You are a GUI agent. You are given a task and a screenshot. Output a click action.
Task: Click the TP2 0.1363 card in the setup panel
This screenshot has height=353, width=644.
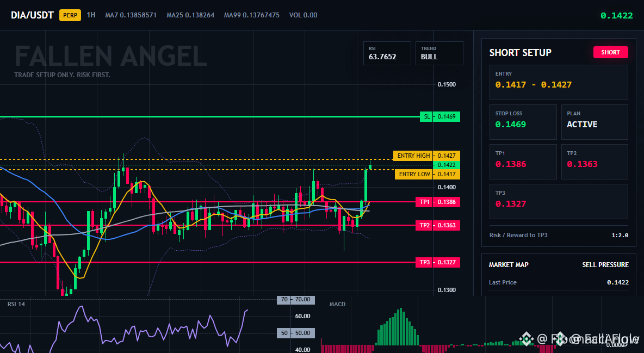pos(595,162)
